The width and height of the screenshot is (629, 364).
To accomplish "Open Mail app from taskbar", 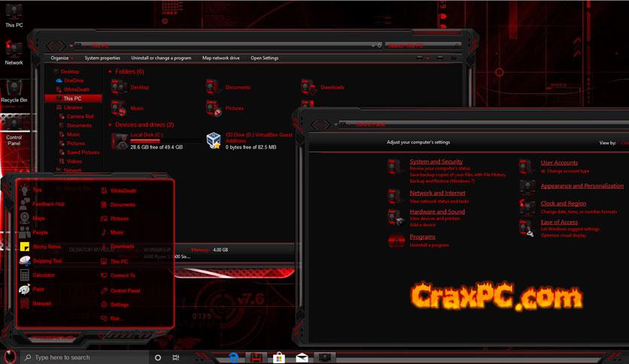I will click(x=302, y=357).
